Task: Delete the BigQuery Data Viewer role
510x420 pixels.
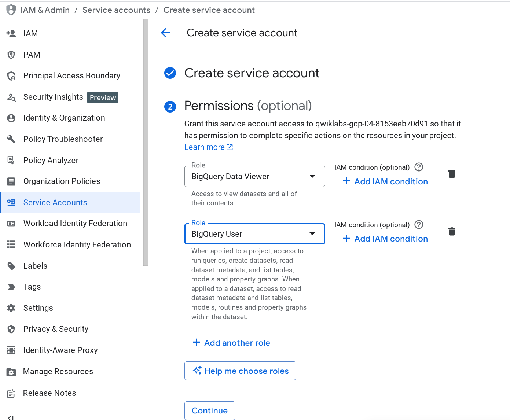Action: tap(451, 174)
